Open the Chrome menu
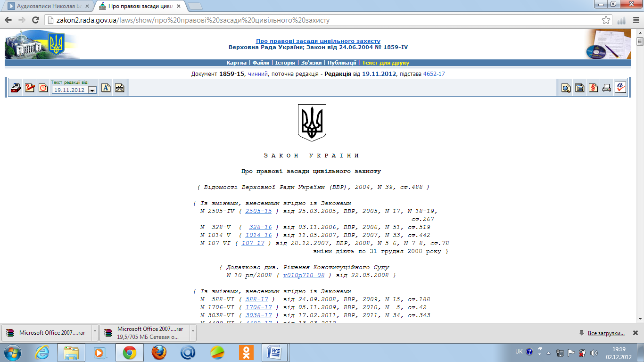This screenshot has width=644, height=362. coord(635,20)
